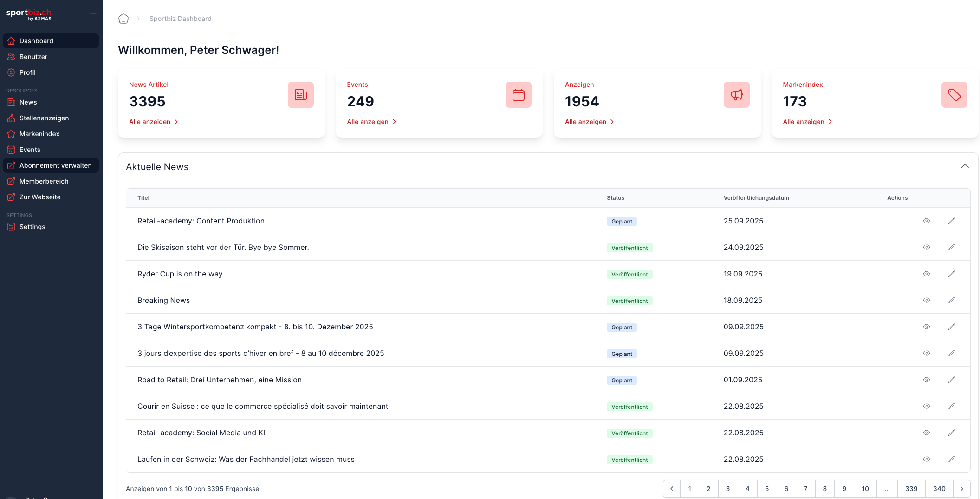This screenshot has height=499, width=980.
Task: Collapse the Aktuelle News section
Action: pos(965,166)
